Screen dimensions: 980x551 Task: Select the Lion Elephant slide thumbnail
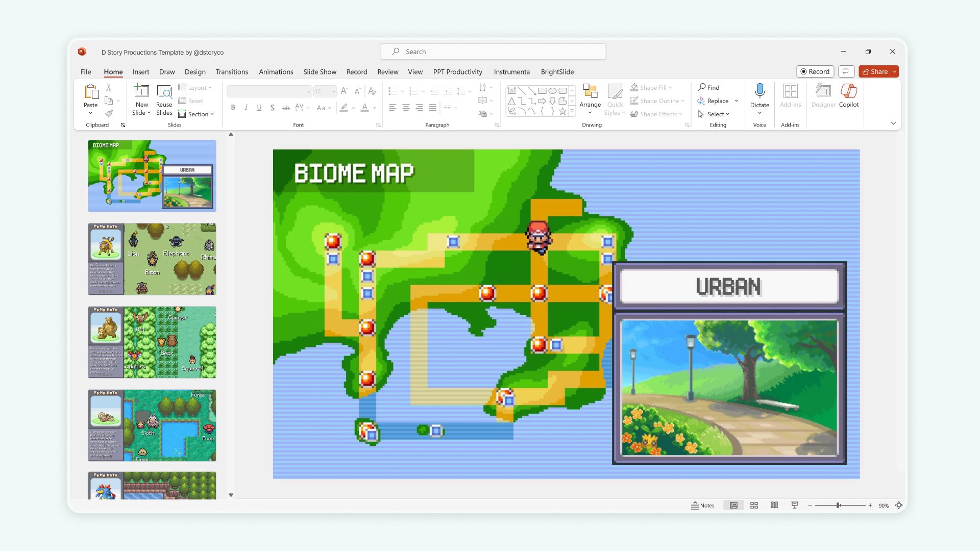pos(152,259)
